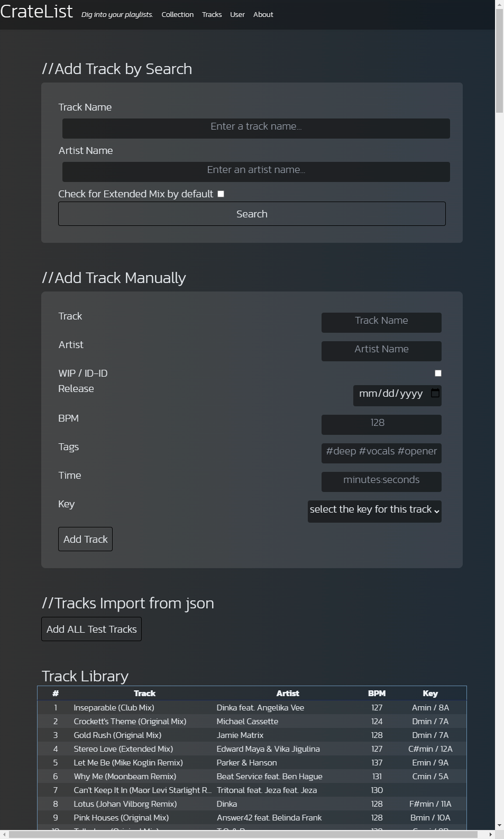Click the Add Track button
The width and height of the screenshot is (504, 839).
(x=85, y=539)
